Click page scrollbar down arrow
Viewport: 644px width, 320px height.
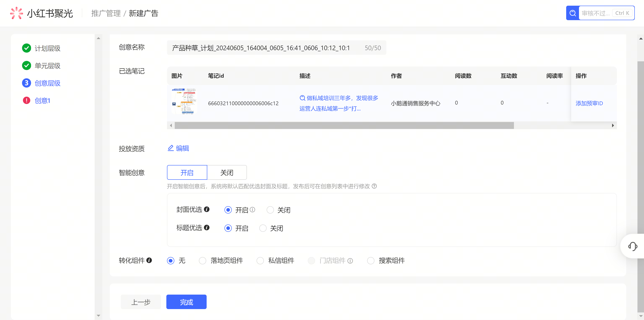[641, 316]
